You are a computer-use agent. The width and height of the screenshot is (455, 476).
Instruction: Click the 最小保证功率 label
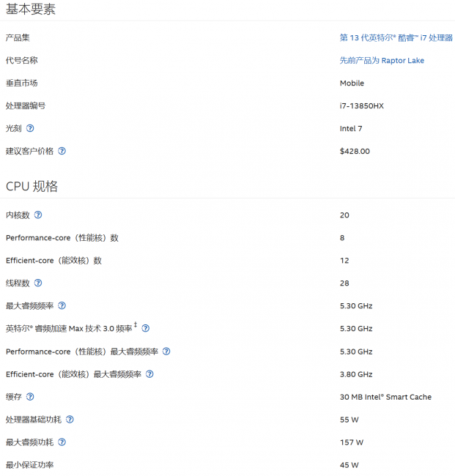pos(29,465)
